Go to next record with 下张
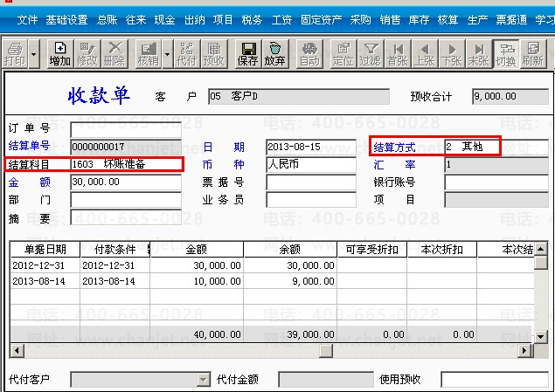Image resolution: width=555 pixels, height=392 pixels. pos(452,54)
